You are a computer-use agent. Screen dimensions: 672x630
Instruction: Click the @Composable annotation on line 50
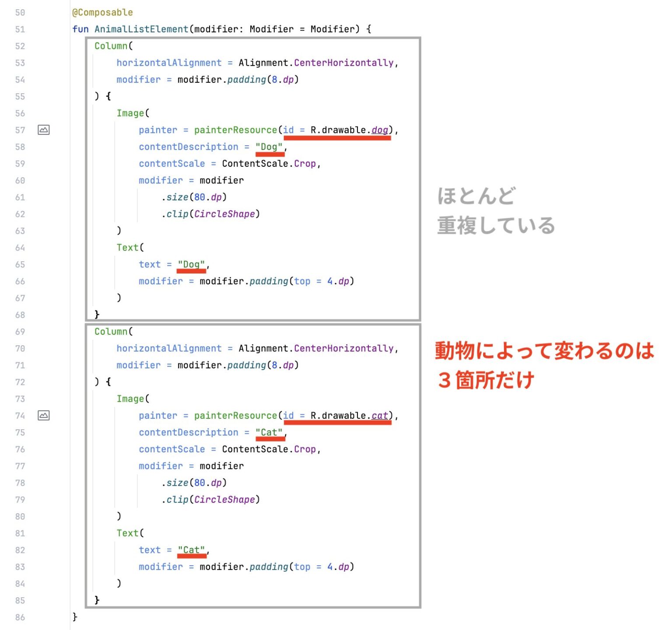click(x=102, y=12)
